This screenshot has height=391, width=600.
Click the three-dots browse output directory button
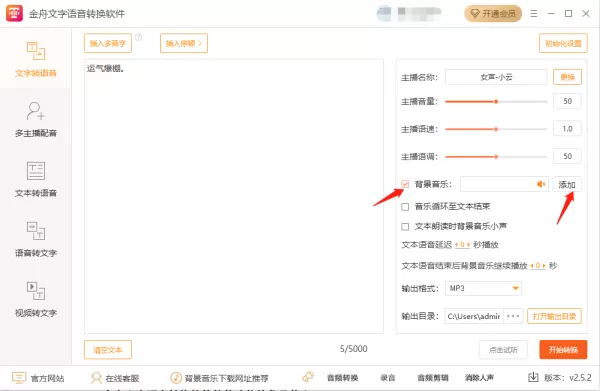point(513,316)
